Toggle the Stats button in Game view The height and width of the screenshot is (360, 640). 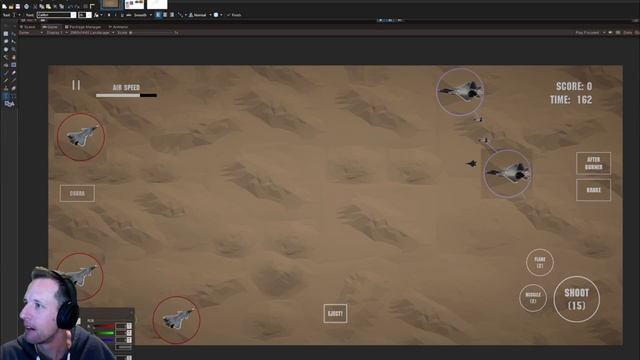[x=627, y=33]
